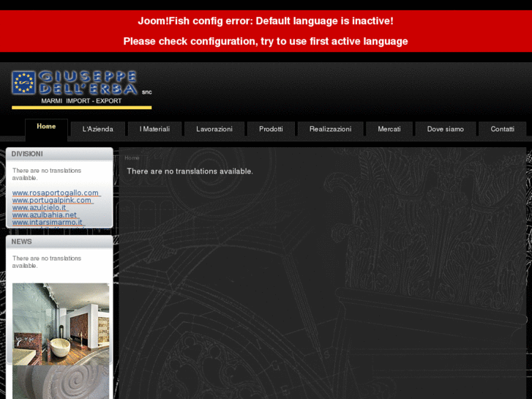532x399 pixels.
Task: Click the NEWS panel header
Action: (x=59, y=242)
